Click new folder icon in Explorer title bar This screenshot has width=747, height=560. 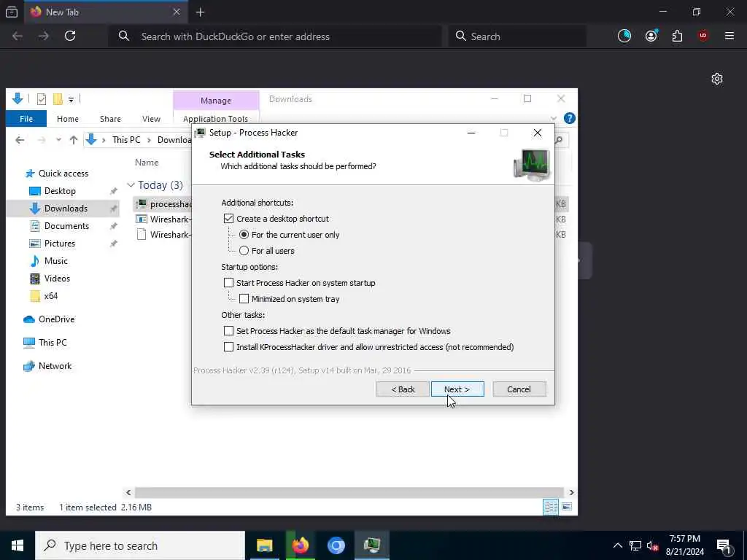(58, 99)
